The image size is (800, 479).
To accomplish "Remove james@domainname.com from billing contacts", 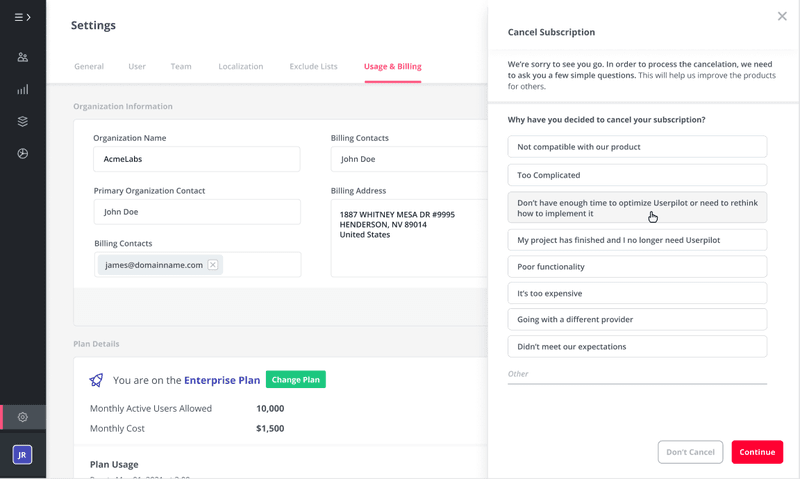I will [x=212, y=265].
